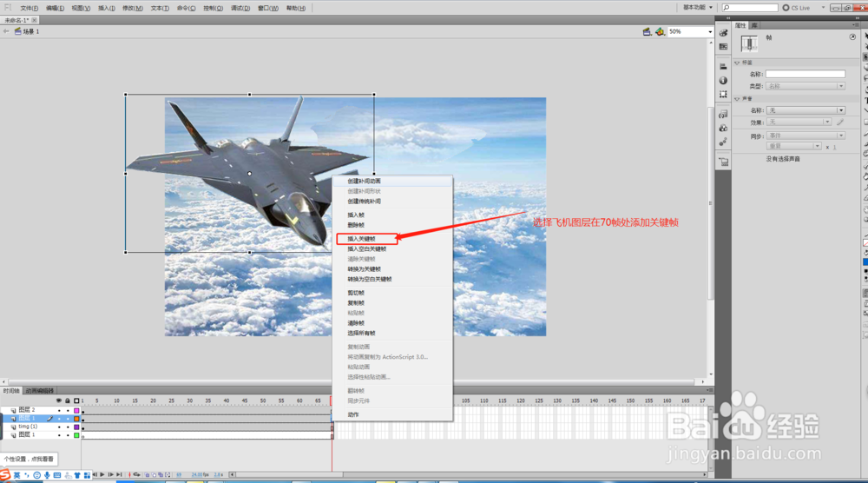The width and height of the screenshot is (868, 483).
Task: Click the Edit Multiple Frames icon
Action: pos(161,474)
